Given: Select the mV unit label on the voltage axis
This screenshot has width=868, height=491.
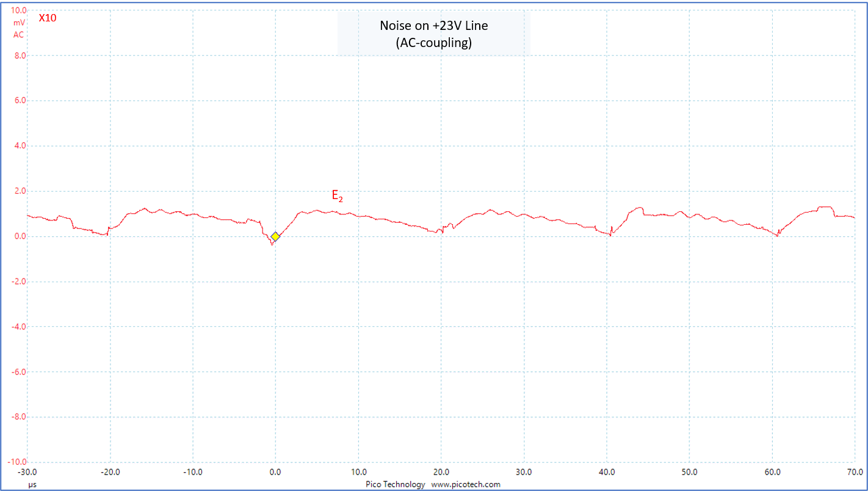Looking at the screenshot, I should [x=19, y=23].
